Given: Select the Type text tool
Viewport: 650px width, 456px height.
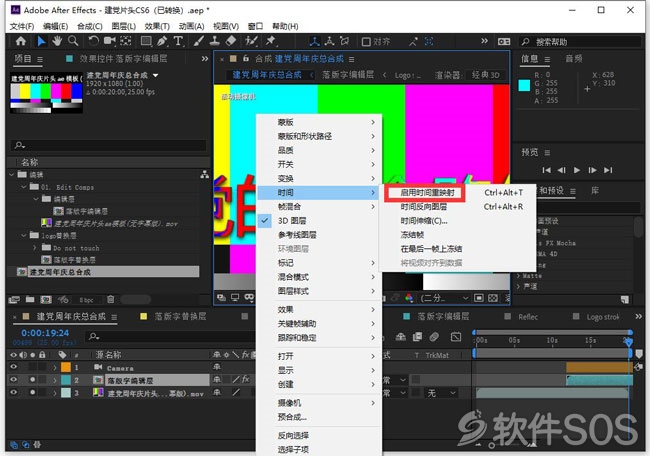Looking at the screenshot, I should click(178, 41).
